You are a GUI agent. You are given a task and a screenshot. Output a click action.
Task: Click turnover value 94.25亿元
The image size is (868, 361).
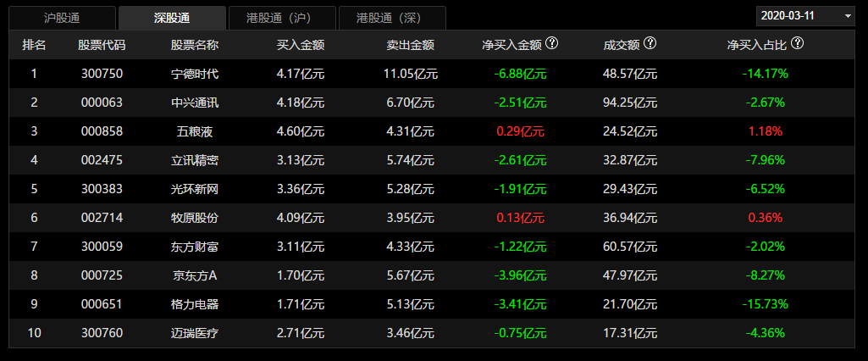click(x=630, y=103)
